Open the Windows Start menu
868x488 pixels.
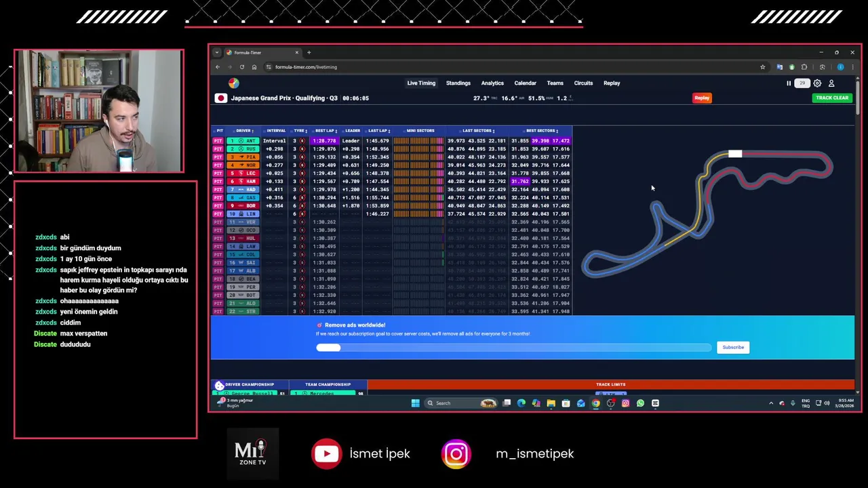click(415, 403)
